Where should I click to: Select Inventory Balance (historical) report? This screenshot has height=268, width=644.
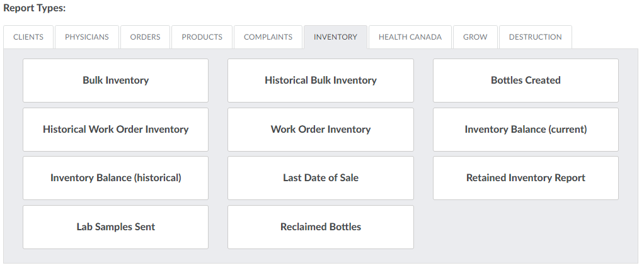click(x=116, y=178)
